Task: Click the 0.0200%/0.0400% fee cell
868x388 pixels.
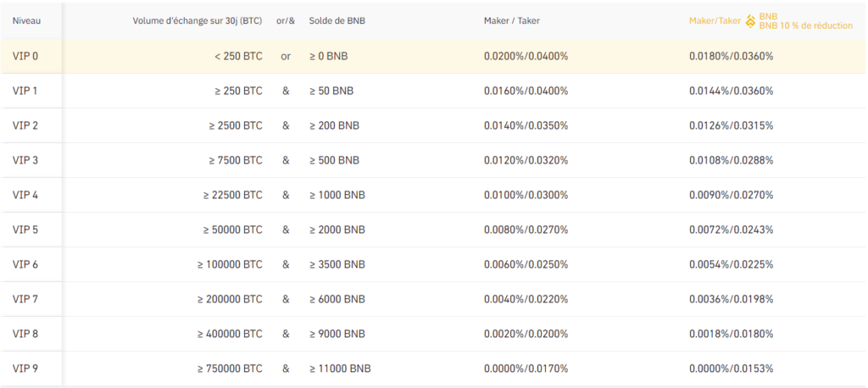Action: tap(526, 56)
